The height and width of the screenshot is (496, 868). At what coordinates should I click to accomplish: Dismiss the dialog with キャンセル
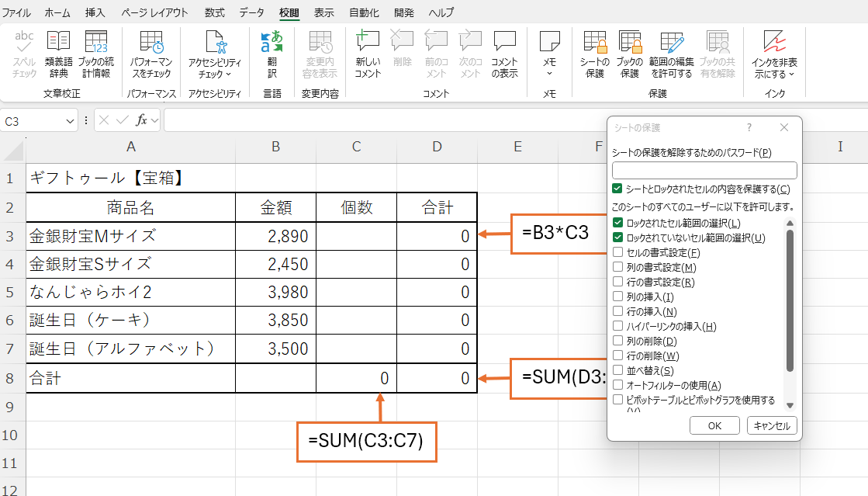pos(771,425)
